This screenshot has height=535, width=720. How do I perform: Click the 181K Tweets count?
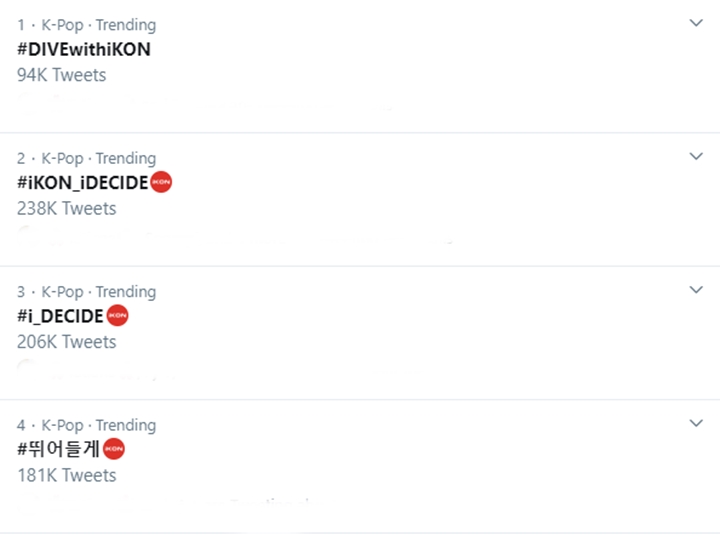66,475
